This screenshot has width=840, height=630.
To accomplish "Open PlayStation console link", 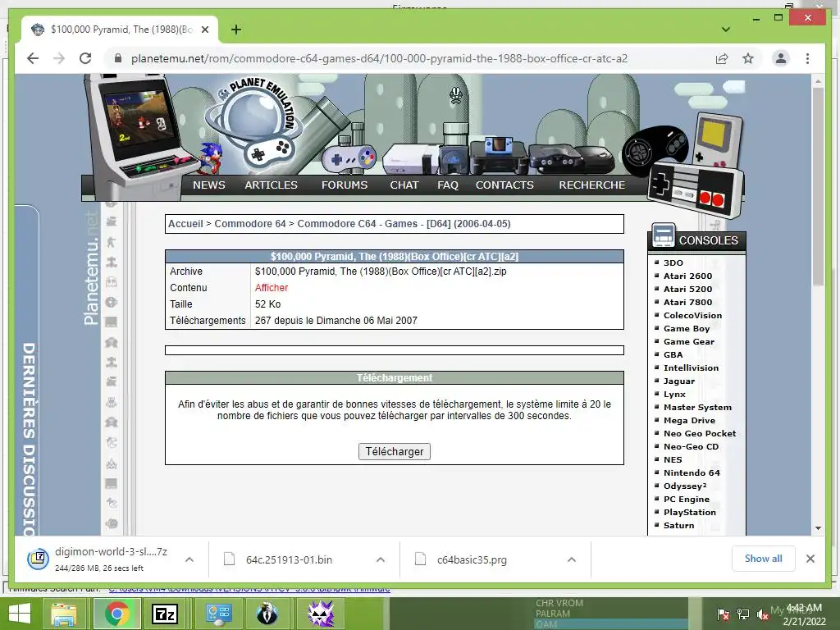I will [x=689, y=512].
